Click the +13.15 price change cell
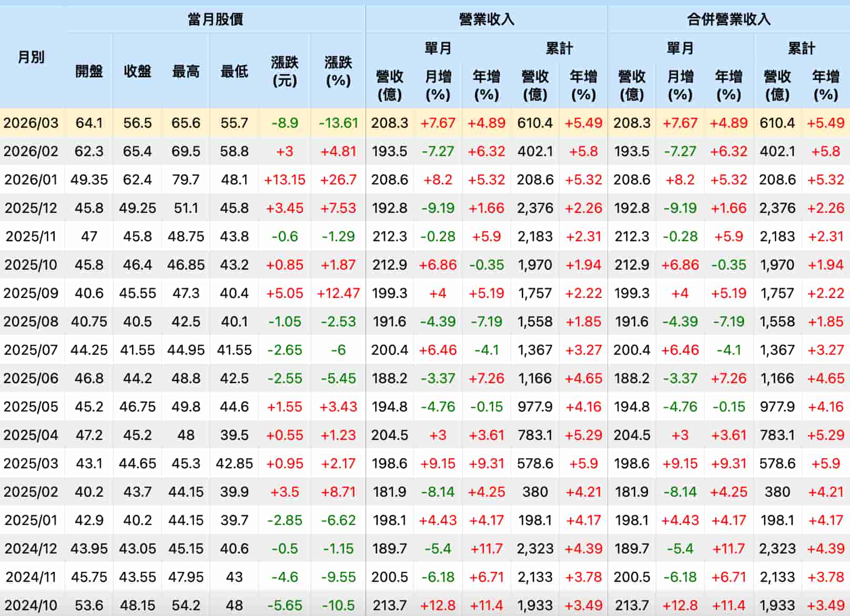Viewport: 850px width, 616px height. coord(285,180)
